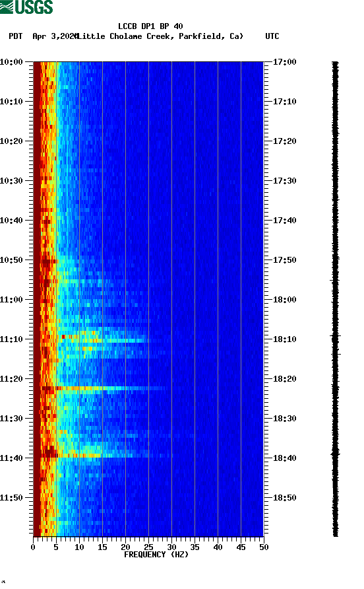This screenshot has width=364, height=589.
Task: Click the 17:10 UTC time label
Action: point(284,102)
